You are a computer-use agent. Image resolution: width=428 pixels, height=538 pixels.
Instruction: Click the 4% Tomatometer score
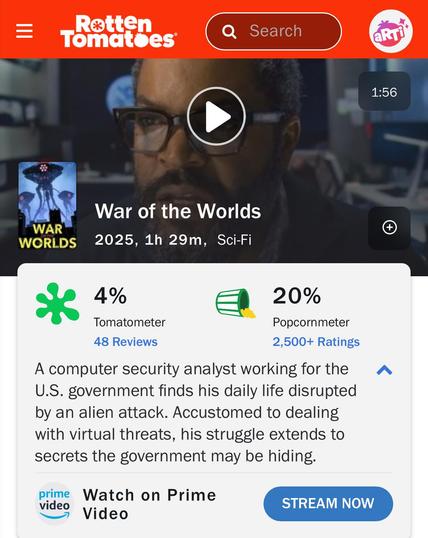click(110, 295)
